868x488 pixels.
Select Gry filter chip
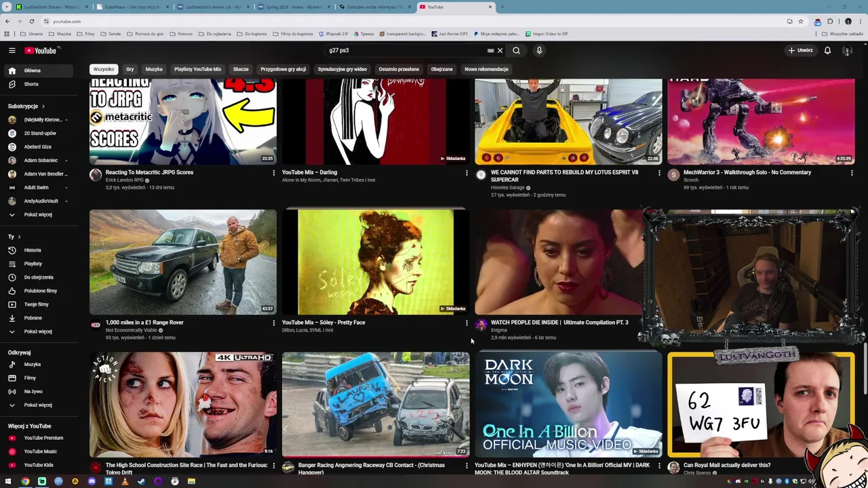(x=130, y=69)
